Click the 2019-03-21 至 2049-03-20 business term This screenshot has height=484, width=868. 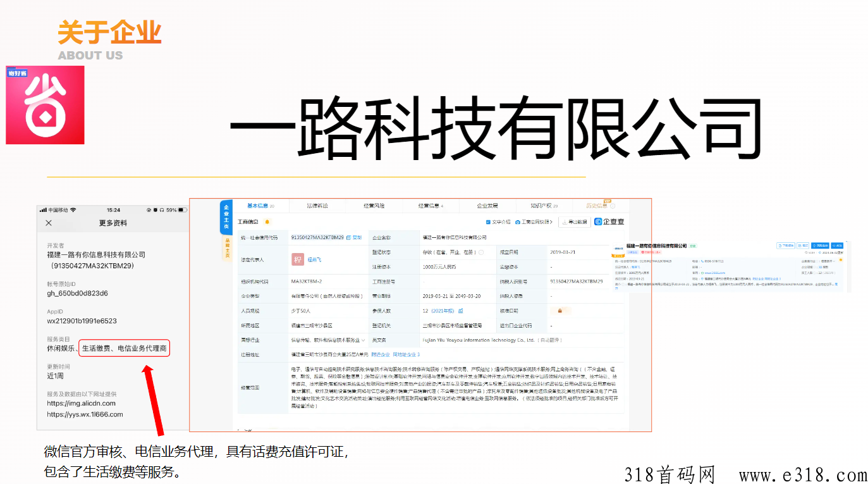[451, 296]
